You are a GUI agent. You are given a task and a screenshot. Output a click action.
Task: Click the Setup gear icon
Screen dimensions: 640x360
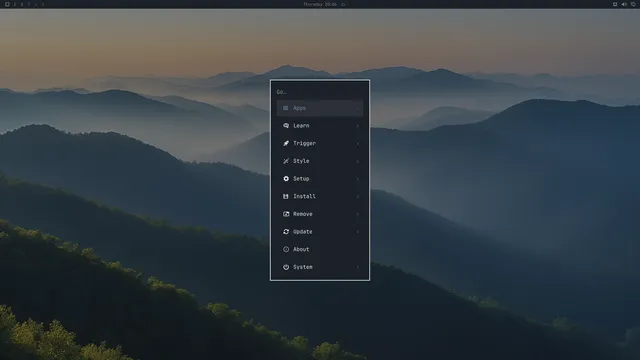point(286,179)
